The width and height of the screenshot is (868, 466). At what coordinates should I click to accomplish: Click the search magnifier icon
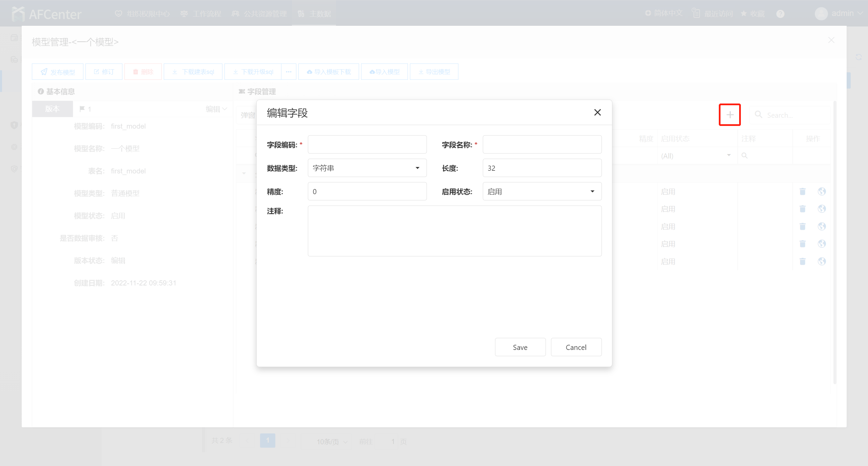coord(758,115)
